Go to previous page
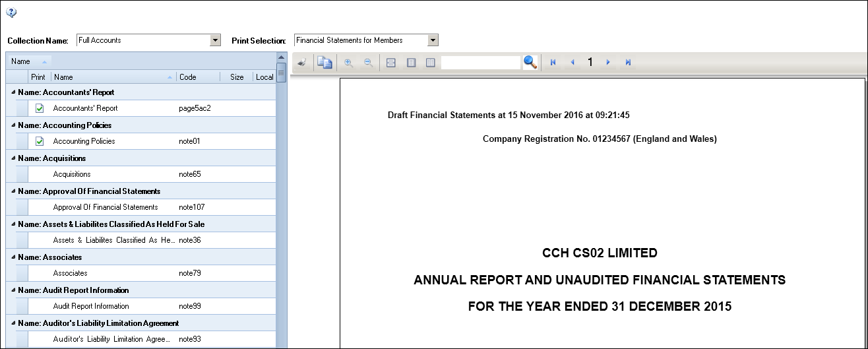 pos(573,63)
